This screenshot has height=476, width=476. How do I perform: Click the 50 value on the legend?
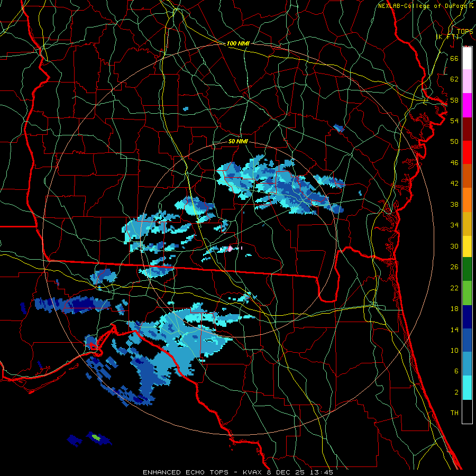[x=454, y=142]
